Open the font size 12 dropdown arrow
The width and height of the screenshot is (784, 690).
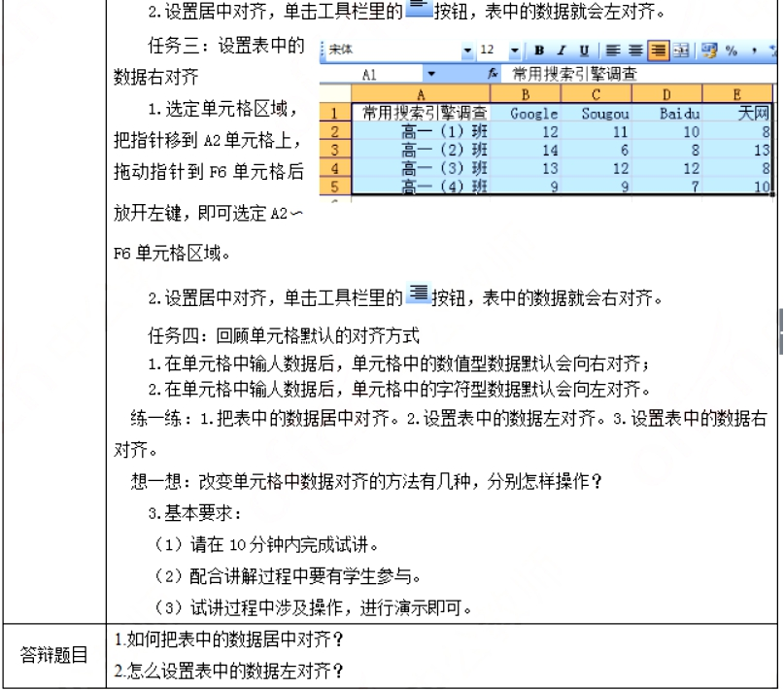pyautogui.click(x=514, y=50)
